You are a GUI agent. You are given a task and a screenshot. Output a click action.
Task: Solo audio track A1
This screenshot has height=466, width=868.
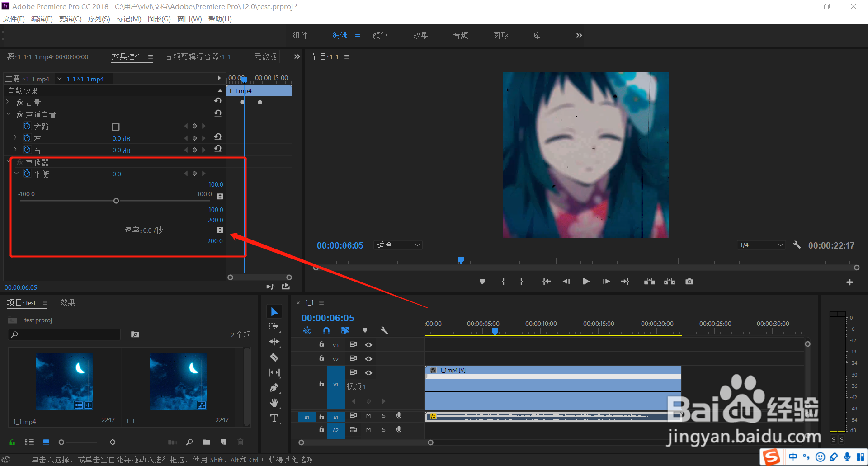coord(384,416)
